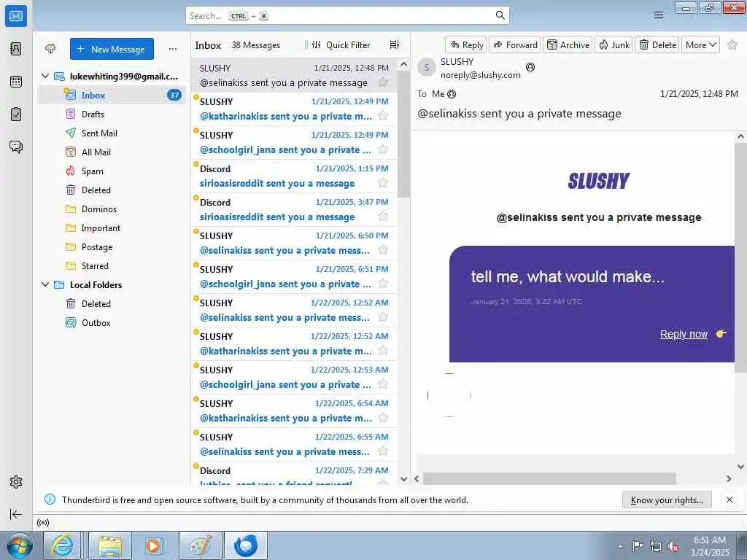This screenshot has width=747, height=560.
Task: Launch Internet Explorer from the taskbar
Action: click(x=63, y=545)
